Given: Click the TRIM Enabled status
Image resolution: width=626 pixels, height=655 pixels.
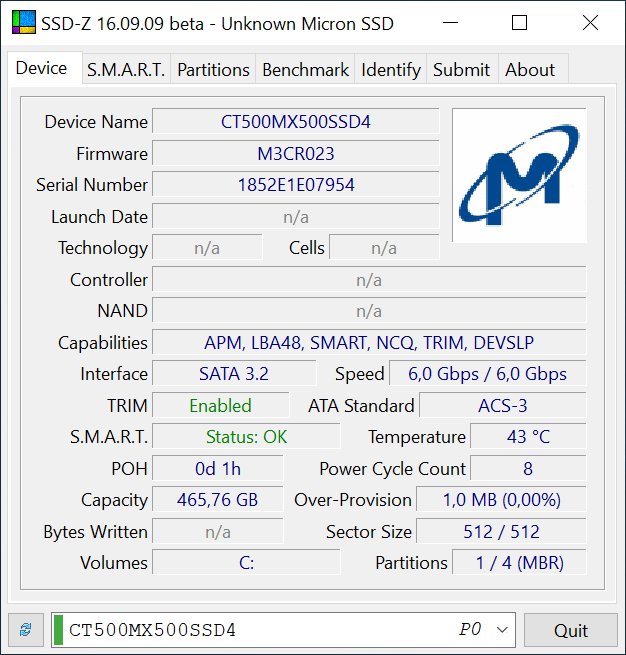Looking at the screenshot, I should pyautogui.click(x=220, y=406).
